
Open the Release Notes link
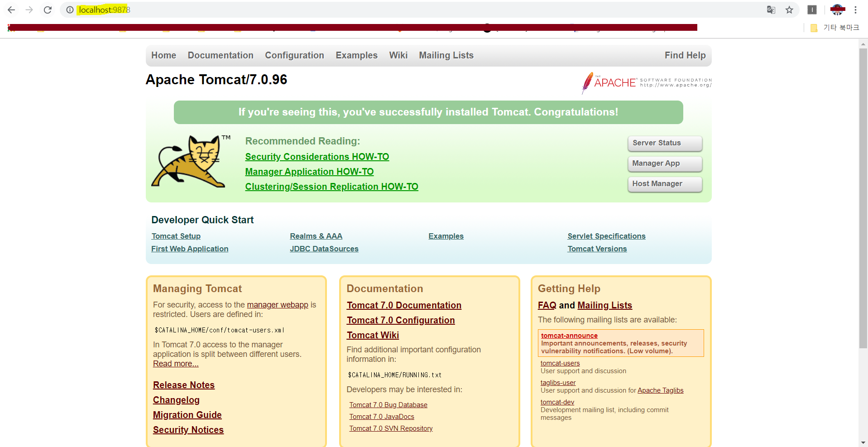[184, 385]
